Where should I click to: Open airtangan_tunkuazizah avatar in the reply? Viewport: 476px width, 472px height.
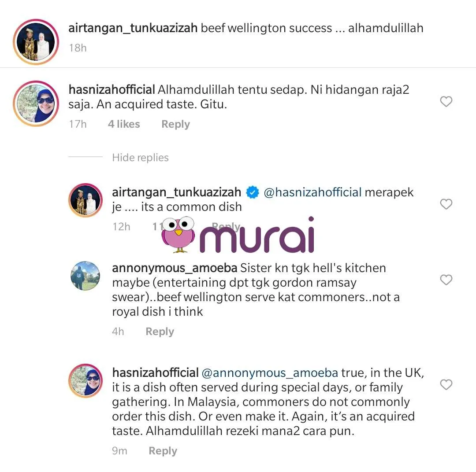coord(86,200)
